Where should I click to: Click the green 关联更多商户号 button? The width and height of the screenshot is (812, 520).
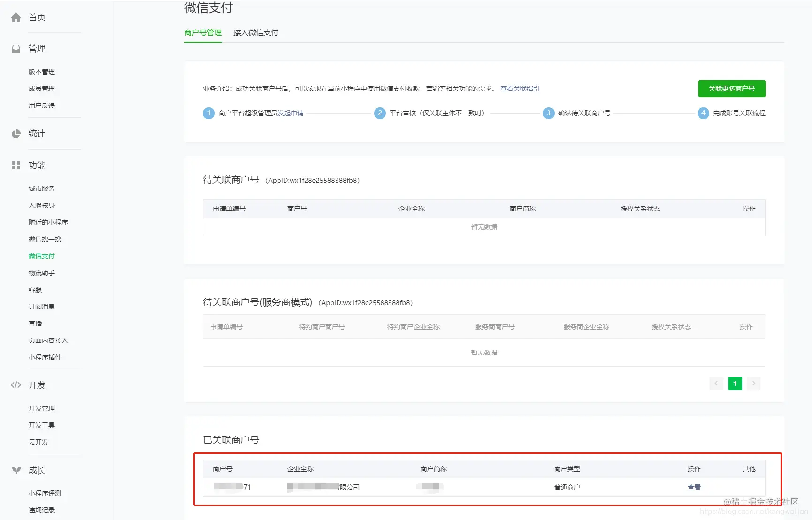pos(731,89)
